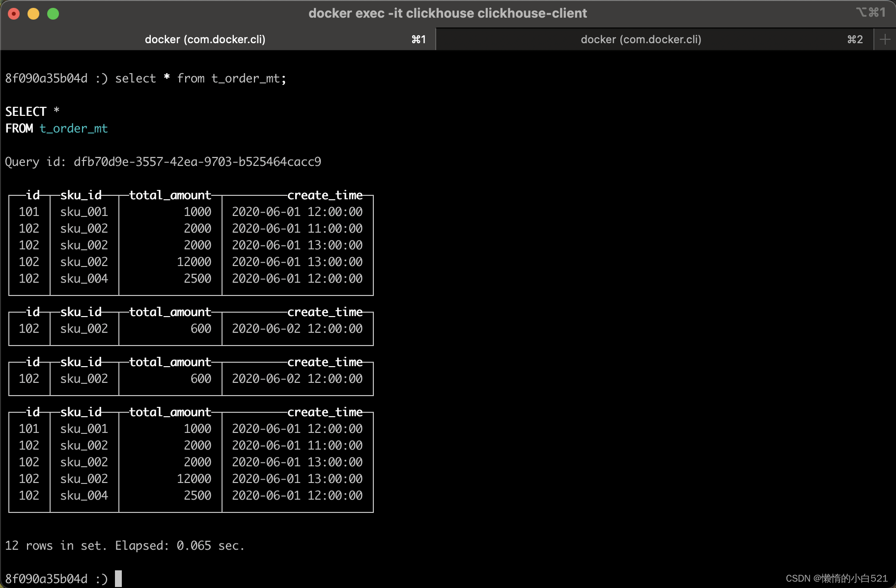Click 'sku_001' in the last result block
Screen dimensions: 896x588
click(x=84, y=429)
